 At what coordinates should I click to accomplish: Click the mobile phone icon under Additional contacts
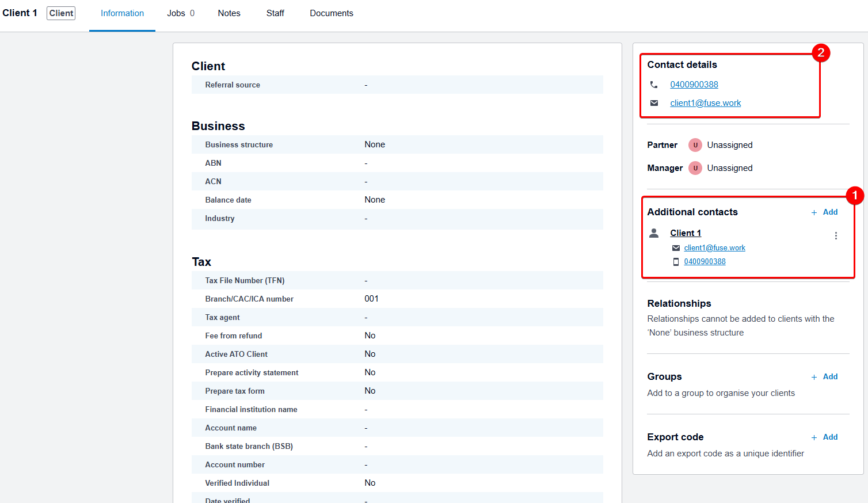tap(676, 262)
